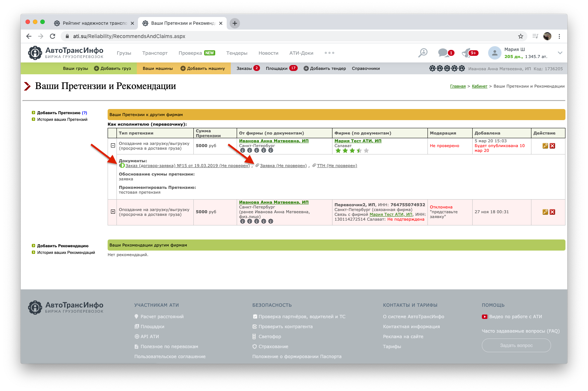Open Мария Тест АТИ link in Перевозчик2 row

[x=391, y=214]
